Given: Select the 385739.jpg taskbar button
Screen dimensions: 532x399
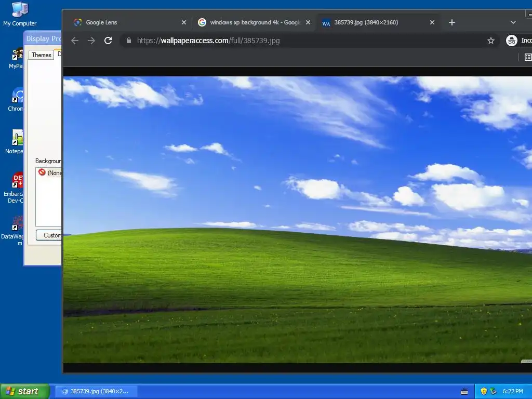Looking at the screenshot, I should (96, 391).
